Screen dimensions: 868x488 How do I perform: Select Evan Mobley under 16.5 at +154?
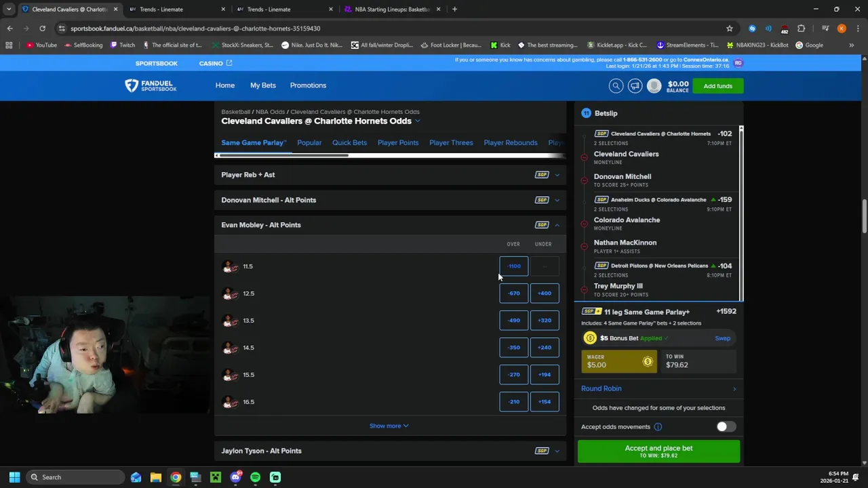(545, 402)
